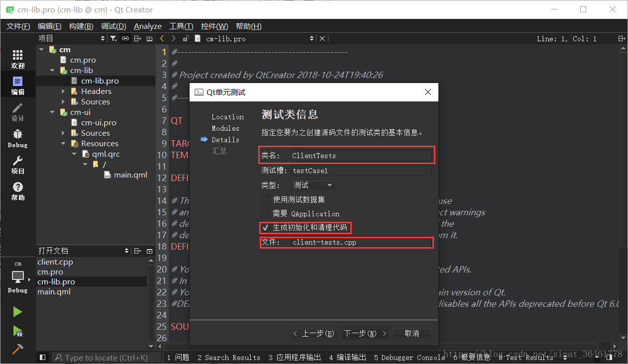Screen dimensions: 628x364
Task: Collapse the cm-ui project node
Action: pyautogui.click(x=52, y=112)
